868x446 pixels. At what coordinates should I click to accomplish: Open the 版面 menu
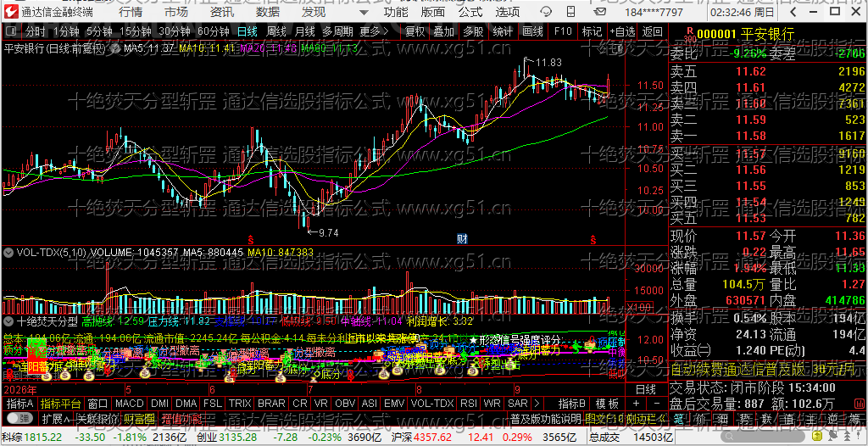pyautogui.click(x=433, y=12)
